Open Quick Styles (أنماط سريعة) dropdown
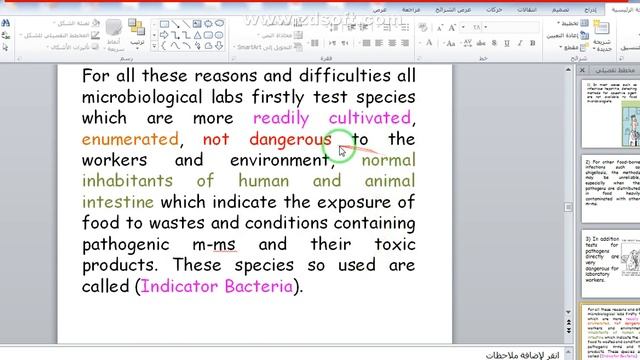The width and height of the screenshot is (640, 360). coord(113,35)
